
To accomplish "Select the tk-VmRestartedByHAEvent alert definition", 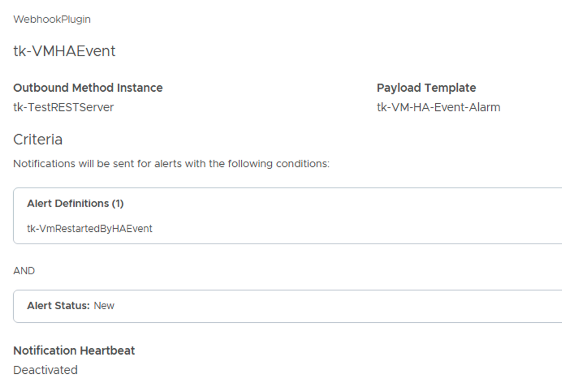I will pos(89,229).
